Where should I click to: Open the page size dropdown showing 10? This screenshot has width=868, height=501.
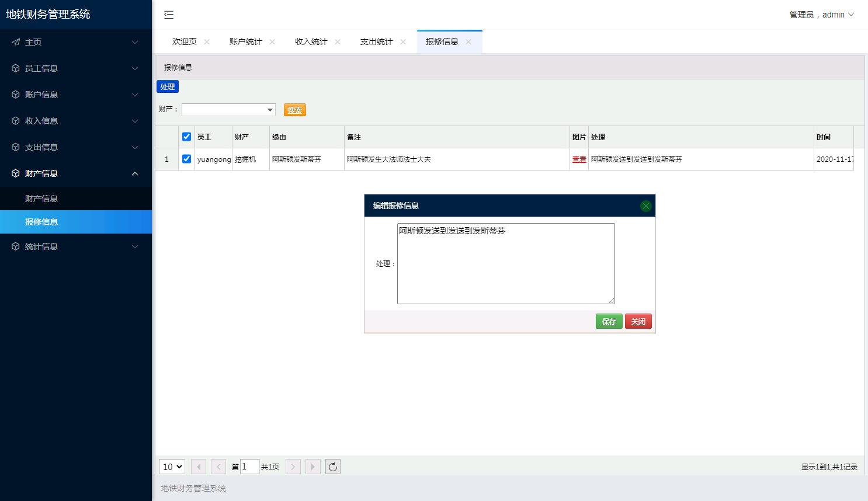(172, 467)
